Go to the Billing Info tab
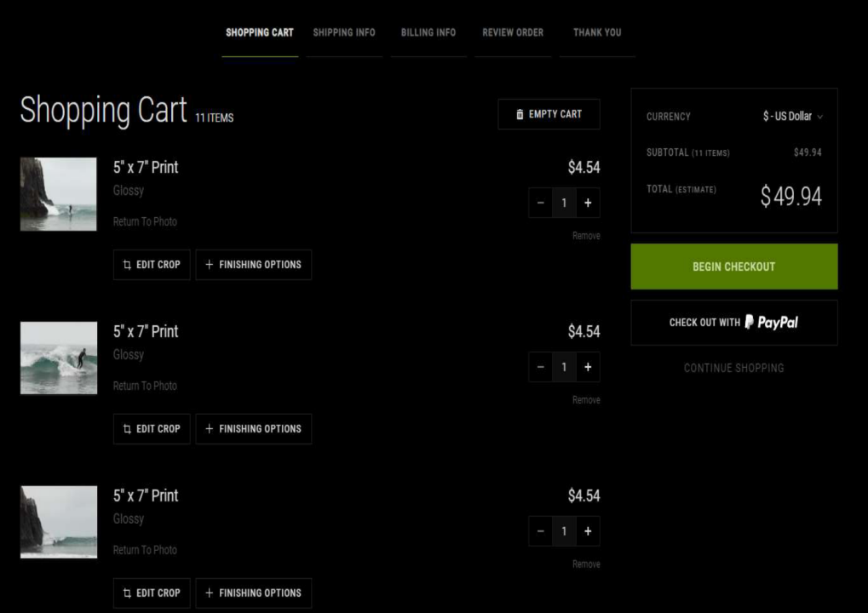 point(428,32)
